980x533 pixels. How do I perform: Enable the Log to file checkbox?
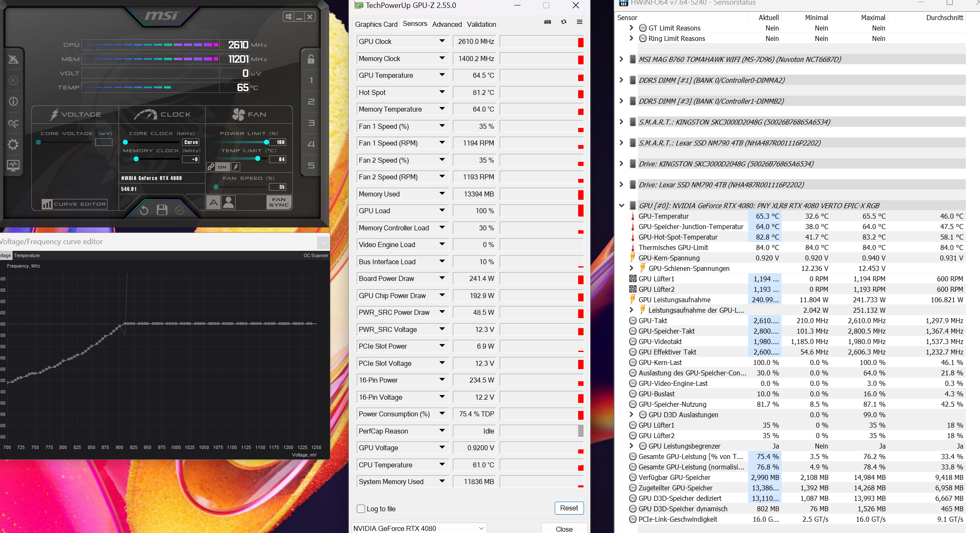coord(361,509)
